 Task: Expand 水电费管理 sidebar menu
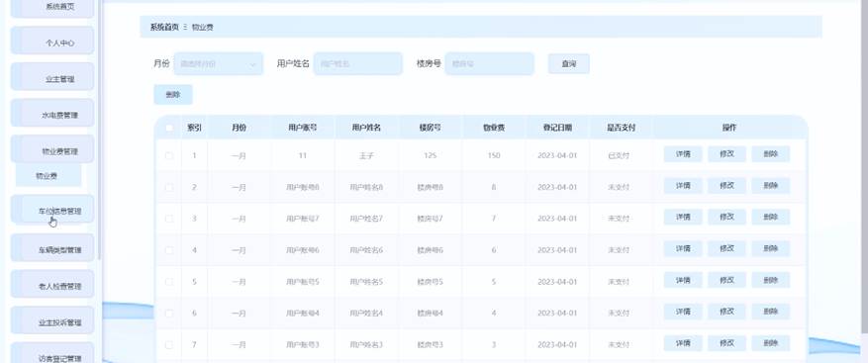pyautogui.click(x=52, y=114)
